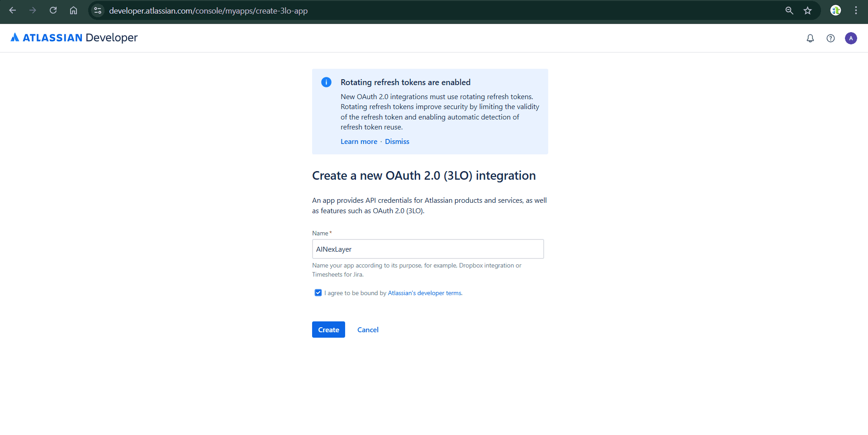Image resolution: width=868 pixels, height=435 pixels.
Task: Click the Atlassian Developer logo
Action: pyautogui.click(x=74, y=38)
